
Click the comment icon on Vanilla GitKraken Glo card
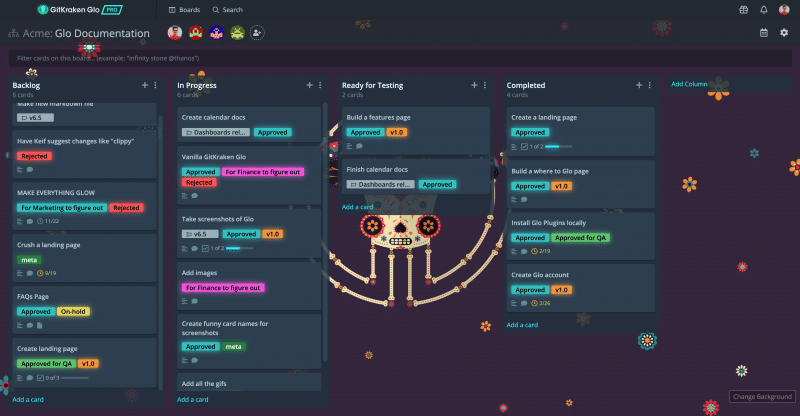click(x=194, y=196)
